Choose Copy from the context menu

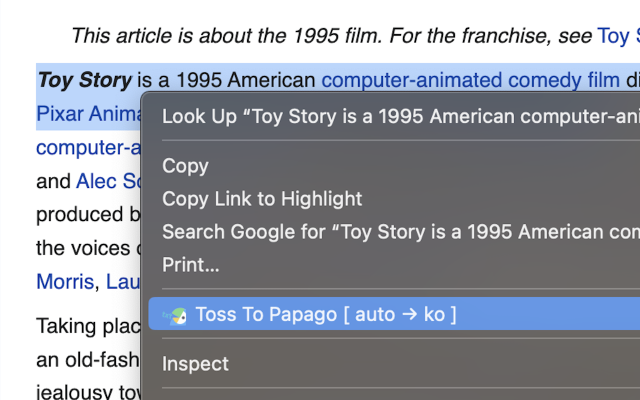pyautogui.click(x=185, y=166)
